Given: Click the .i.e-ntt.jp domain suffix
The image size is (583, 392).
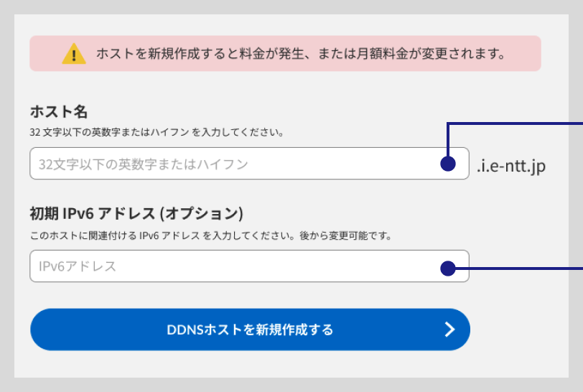Looking at the screenshot, I should [x=510, y=167].
